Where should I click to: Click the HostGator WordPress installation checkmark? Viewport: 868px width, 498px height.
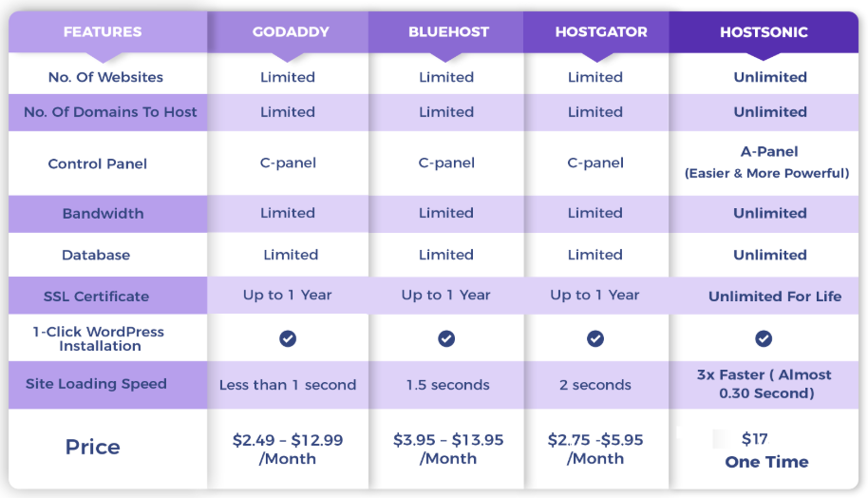point(595,338)
